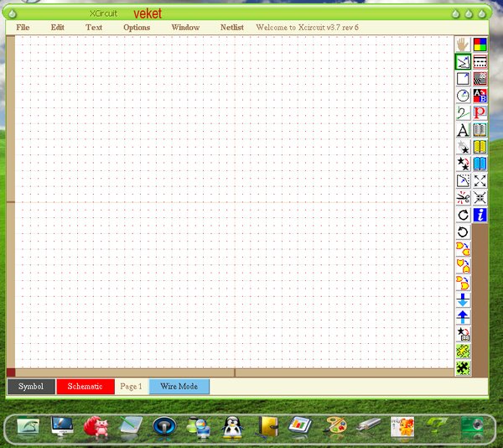Click the Welcome to Xcircuit status message

(x=307, y=28)
